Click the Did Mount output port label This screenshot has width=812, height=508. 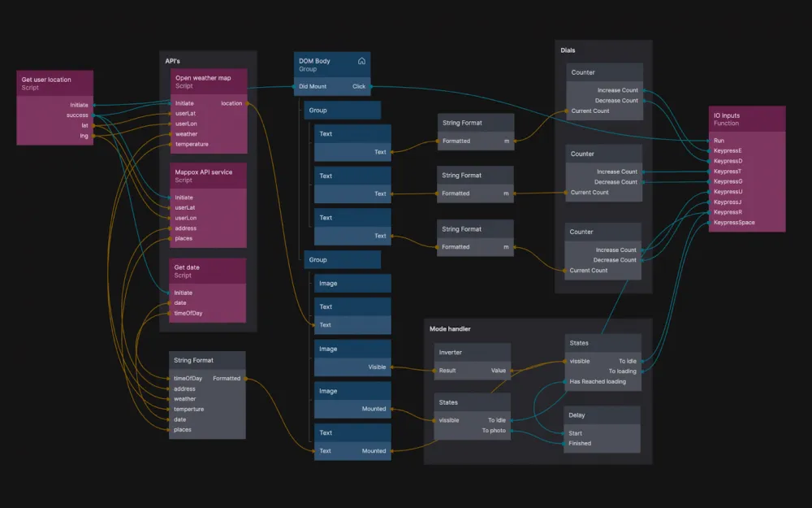coord(313,87)
